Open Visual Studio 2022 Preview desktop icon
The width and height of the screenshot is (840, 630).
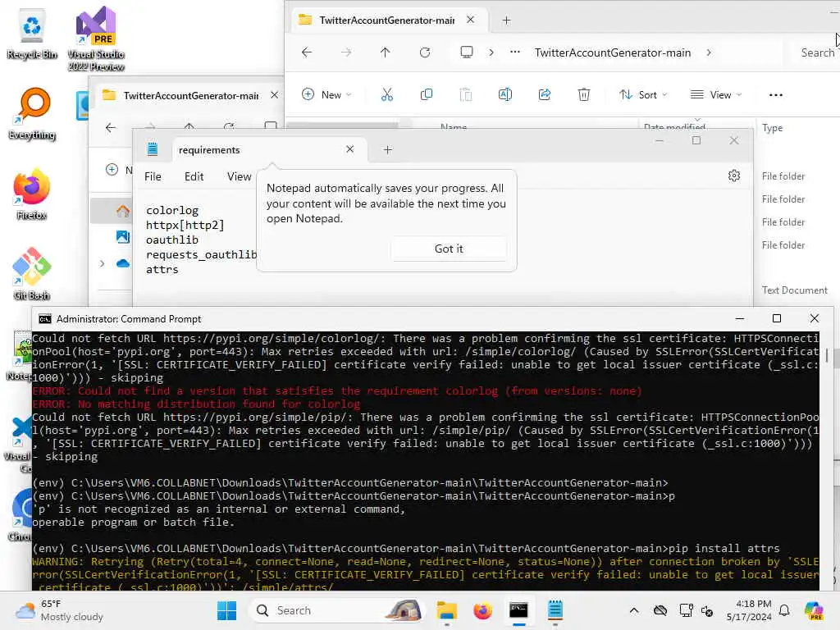[x=96, y=39]
